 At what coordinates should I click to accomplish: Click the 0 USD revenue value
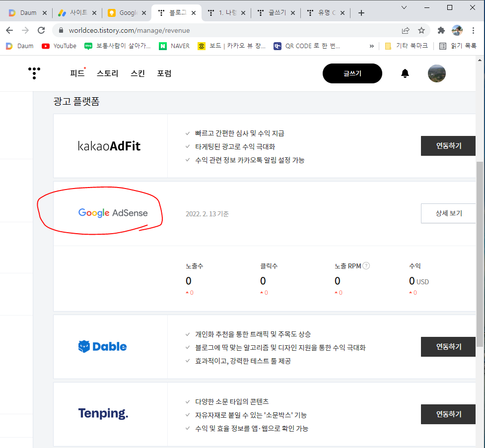point(419,281)
